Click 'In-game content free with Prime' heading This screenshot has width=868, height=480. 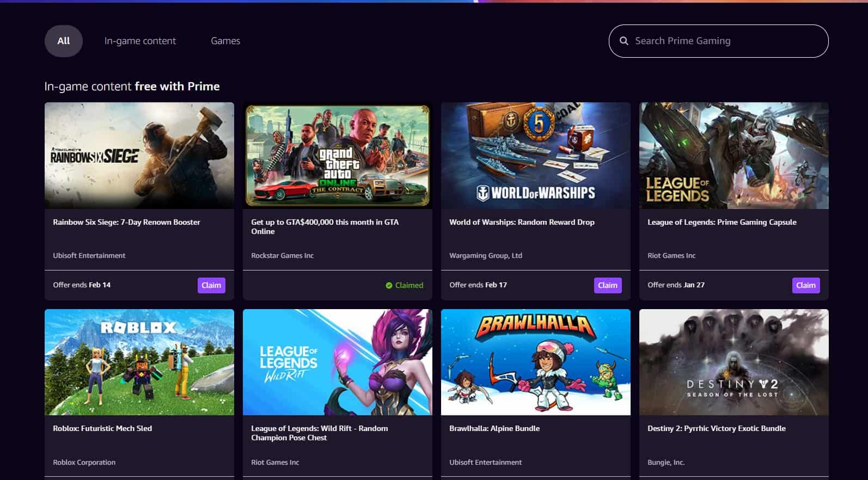pyautogui.click(x=132, y=87)
